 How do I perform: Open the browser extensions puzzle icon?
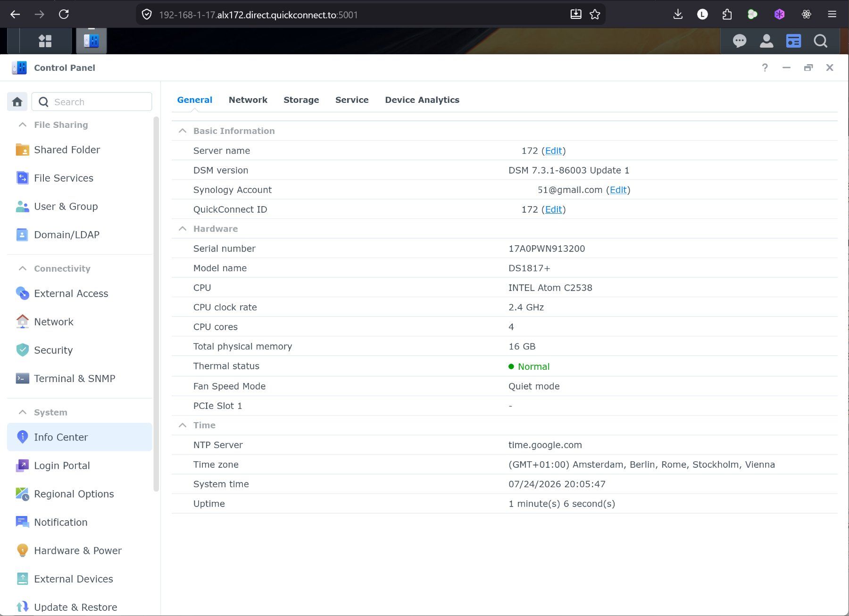tap(727, 15)
